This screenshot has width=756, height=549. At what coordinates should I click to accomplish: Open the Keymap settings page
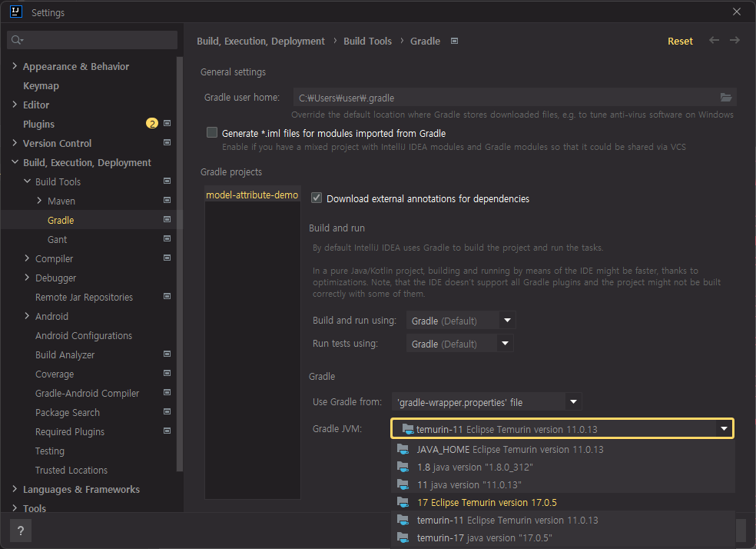41,85
